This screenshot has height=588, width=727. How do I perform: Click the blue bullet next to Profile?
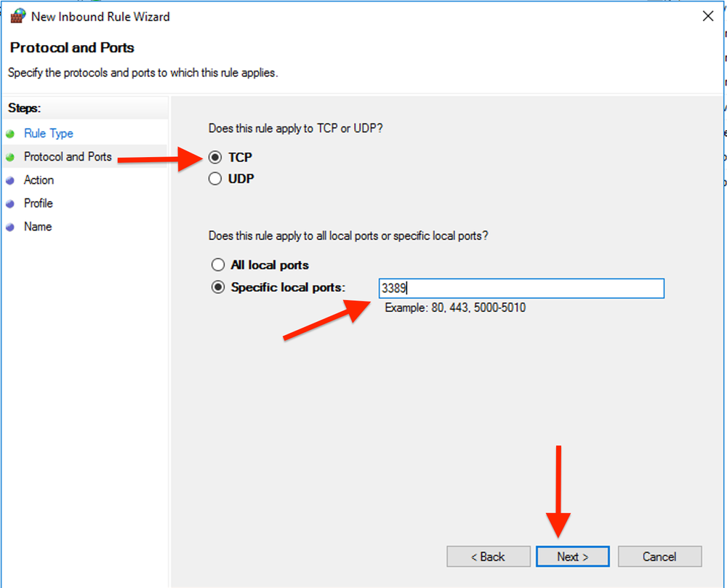coord(10,203)
